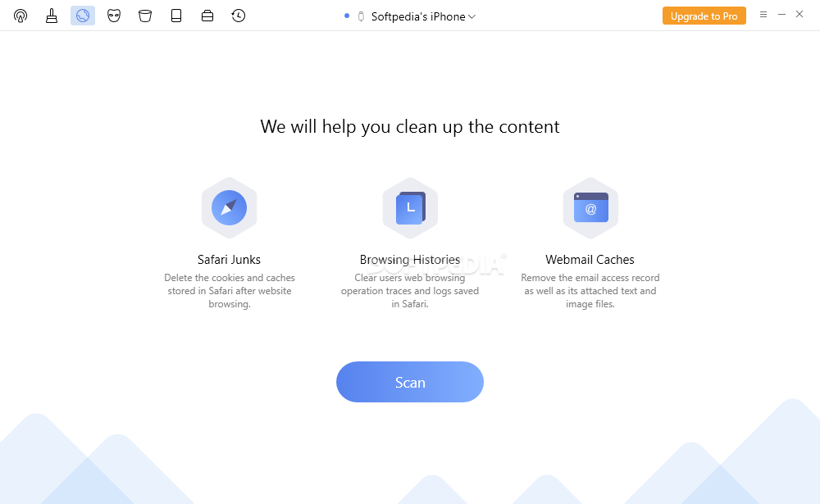Select the Safari Junks title text
This screenshot has width=820, height=504.
point(229,259)
